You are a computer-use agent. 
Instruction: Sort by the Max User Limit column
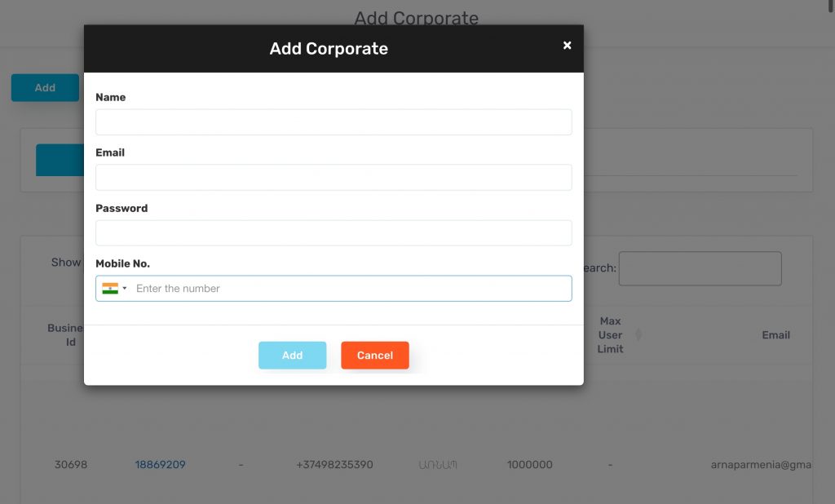pos(611,334)
